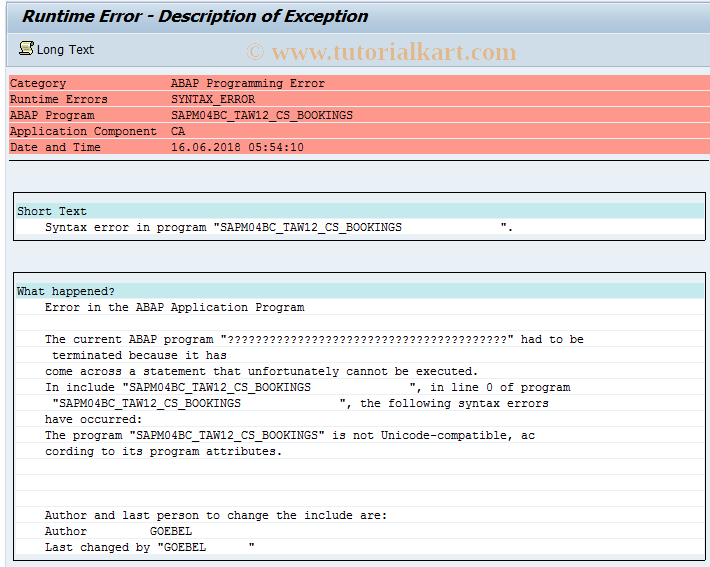Select the 'is not Unicode-compatible' line

[x=290, y=436]
